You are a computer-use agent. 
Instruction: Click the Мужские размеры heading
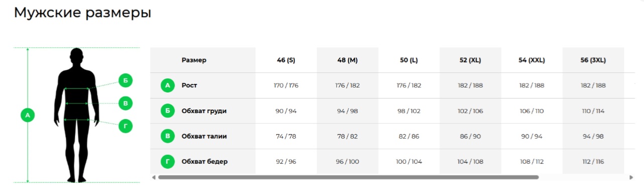[83, 13]
